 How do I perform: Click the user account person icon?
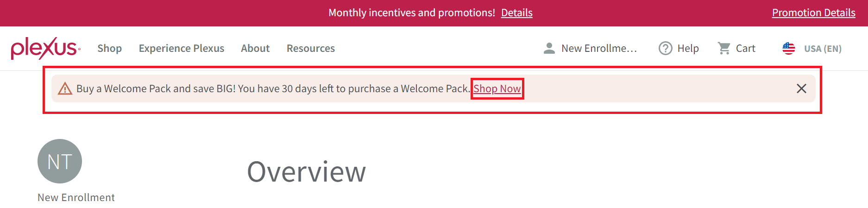point(549,48)
